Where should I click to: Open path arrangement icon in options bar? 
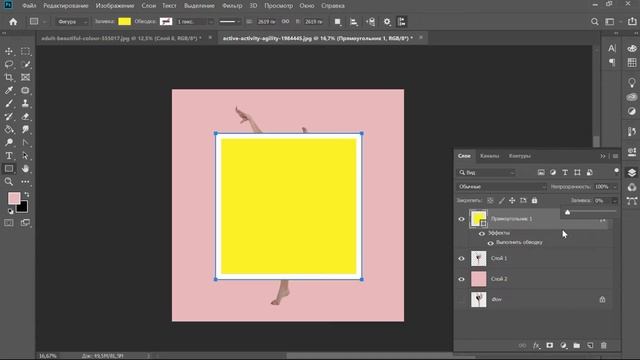pos(371,22)
